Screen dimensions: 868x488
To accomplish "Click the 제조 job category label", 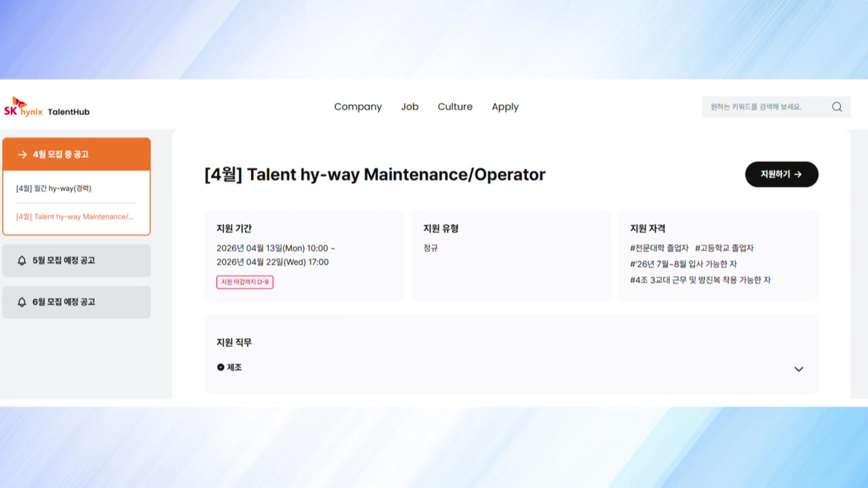I will coord(235,367).
